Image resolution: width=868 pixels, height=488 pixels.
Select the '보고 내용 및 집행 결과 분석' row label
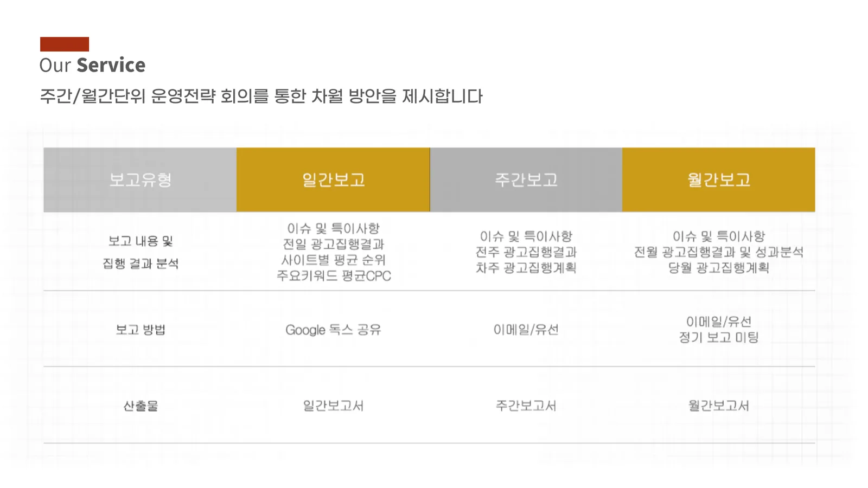click(x=141, y=252)
